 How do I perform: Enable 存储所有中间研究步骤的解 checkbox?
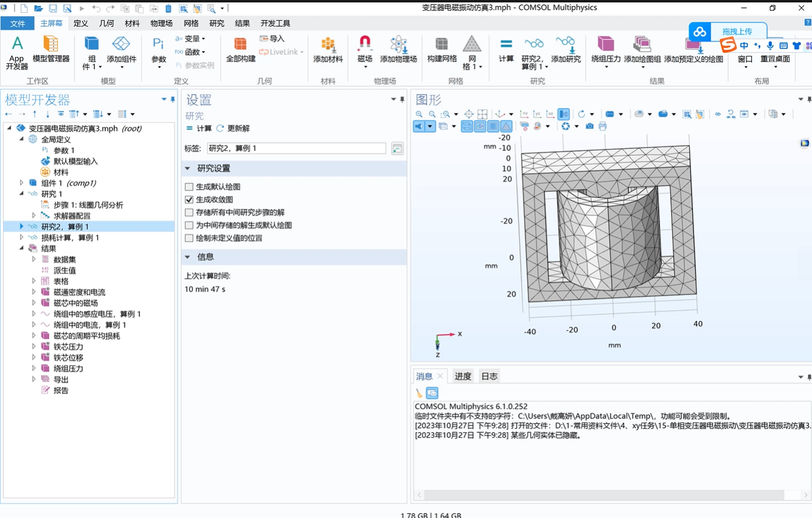tap(189, 212)
